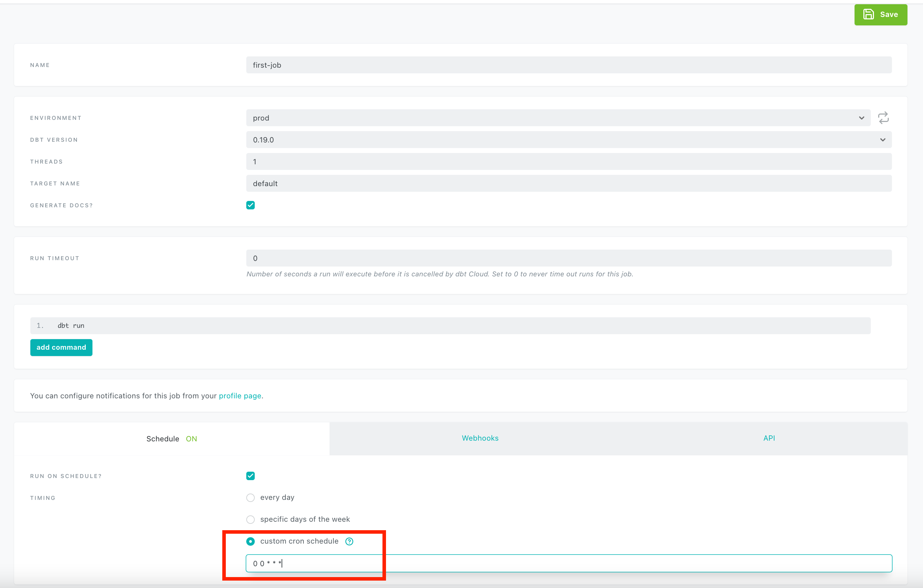
Task: Click the floppy disk save icon
Action: tap(868, 14)
